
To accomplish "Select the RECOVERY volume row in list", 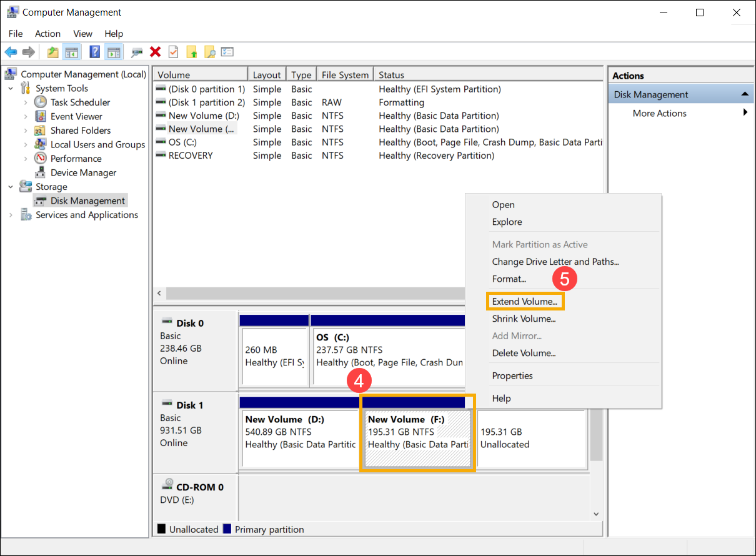I will tap(191, 156).
